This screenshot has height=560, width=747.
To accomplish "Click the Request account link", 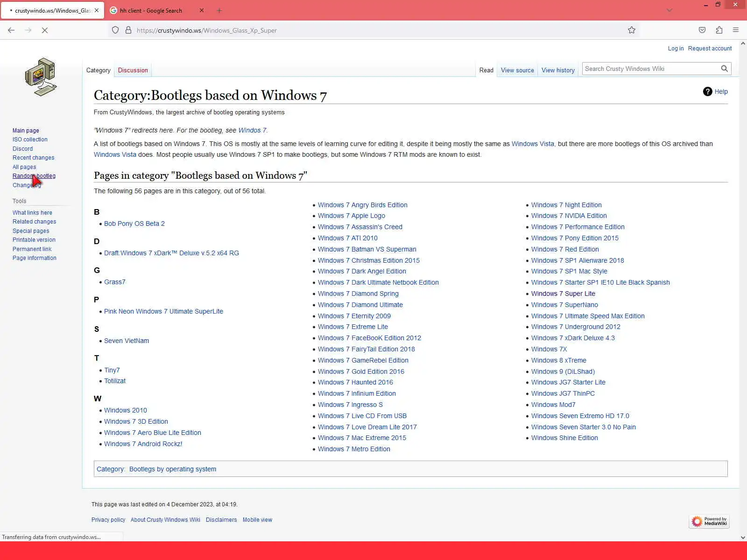I will point(710,49).
